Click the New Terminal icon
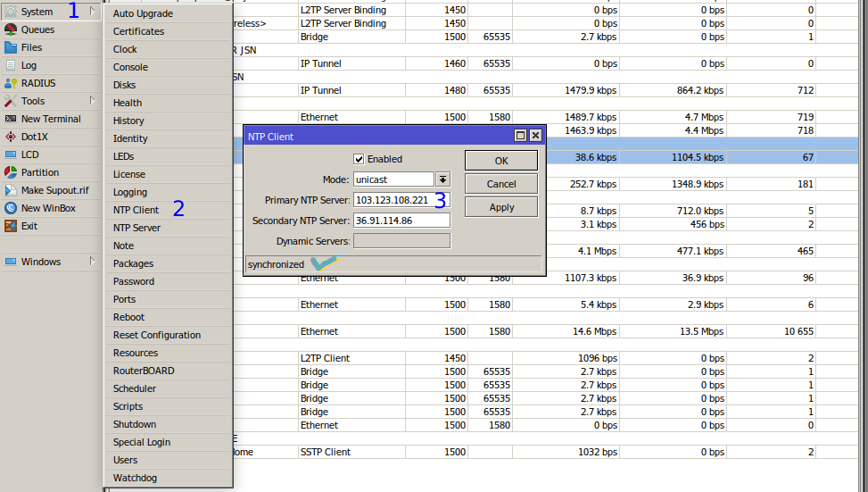This screenshot has width=868, height=492. pos(11,119)
